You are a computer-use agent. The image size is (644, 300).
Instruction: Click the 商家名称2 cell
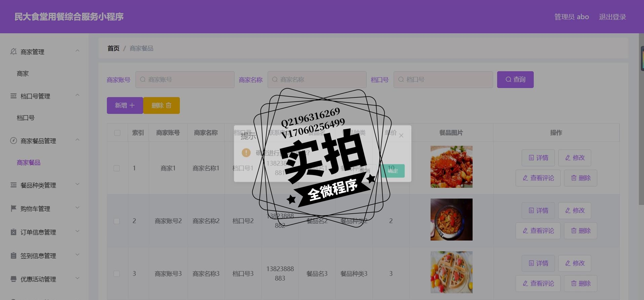[x=206, y=221]
